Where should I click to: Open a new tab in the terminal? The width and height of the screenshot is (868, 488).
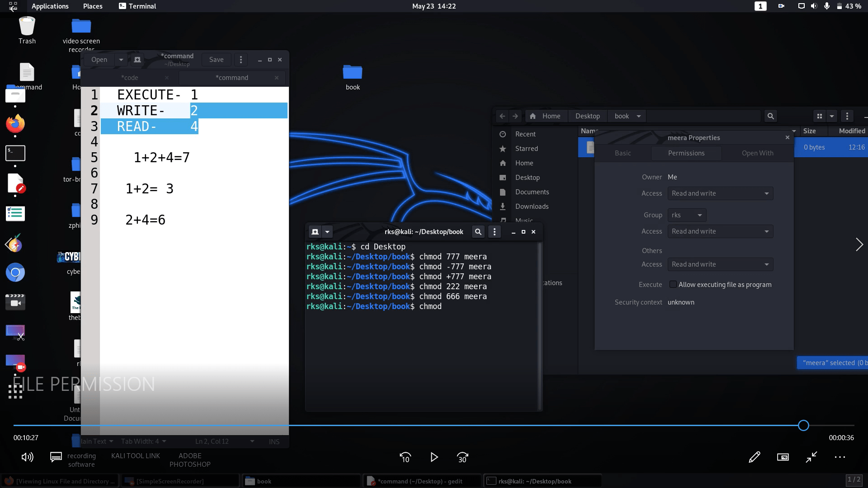tap(315, 231)
